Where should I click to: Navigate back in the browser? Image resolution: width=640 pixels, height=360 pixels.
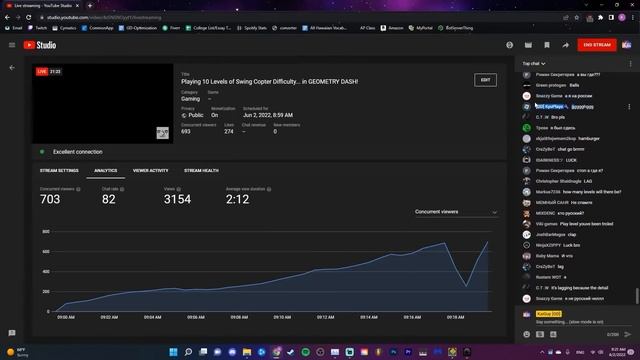pyautogui.click(x=7, y=18)
